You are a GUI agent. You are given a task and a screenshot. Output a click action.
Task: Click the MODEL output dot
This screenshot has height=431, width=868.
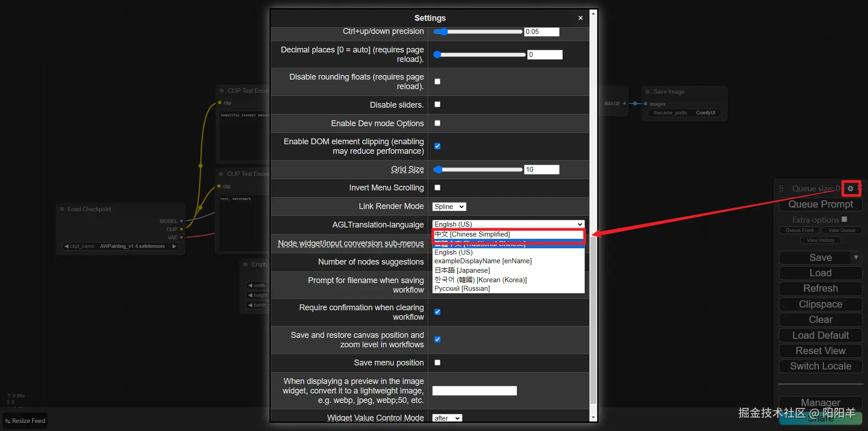click(181, 221)
